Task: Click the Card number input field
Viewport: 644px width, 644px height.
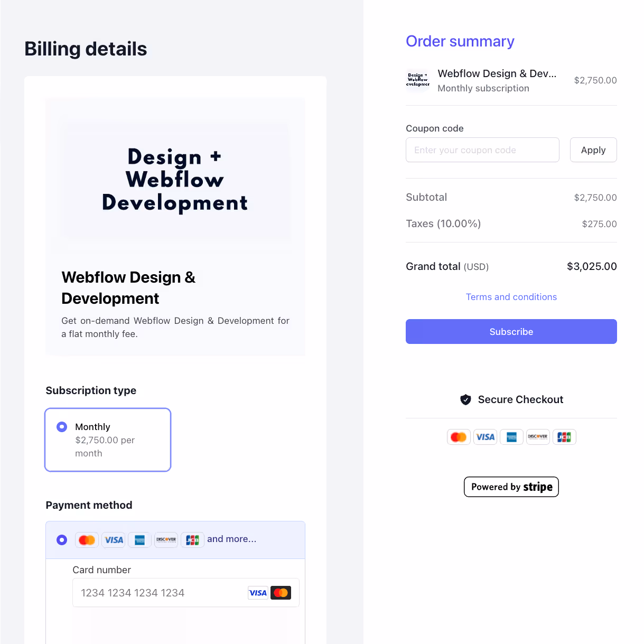Action: (186, 593)
